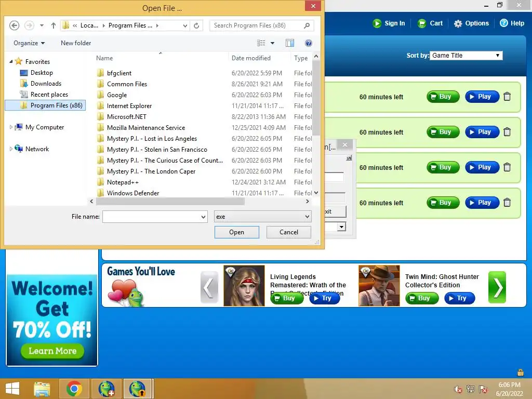532x399 pixels.
Task: Expand My Computer in the navigation tree
Action: pyautogui.click(x=11, y=127)
